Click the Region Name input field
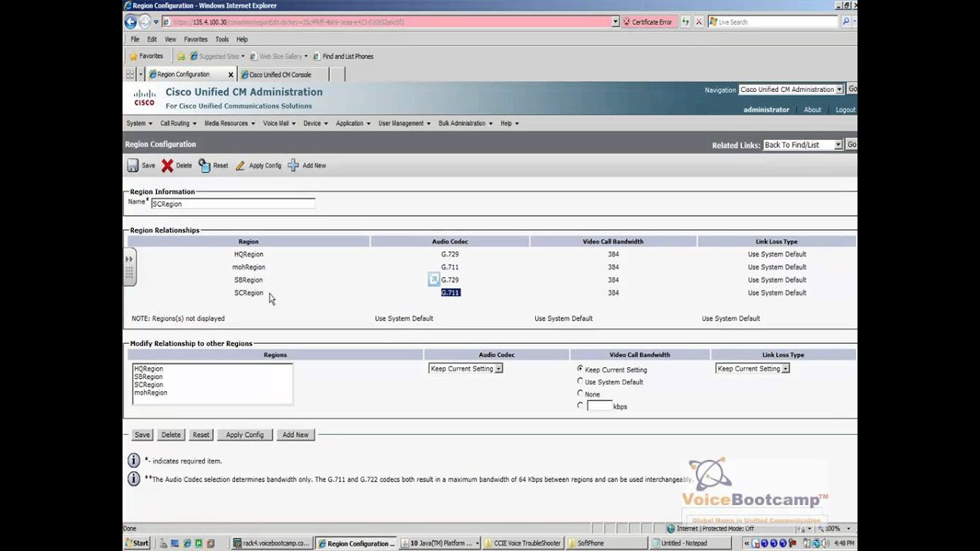Screen dimensions: 980x551 233,204
